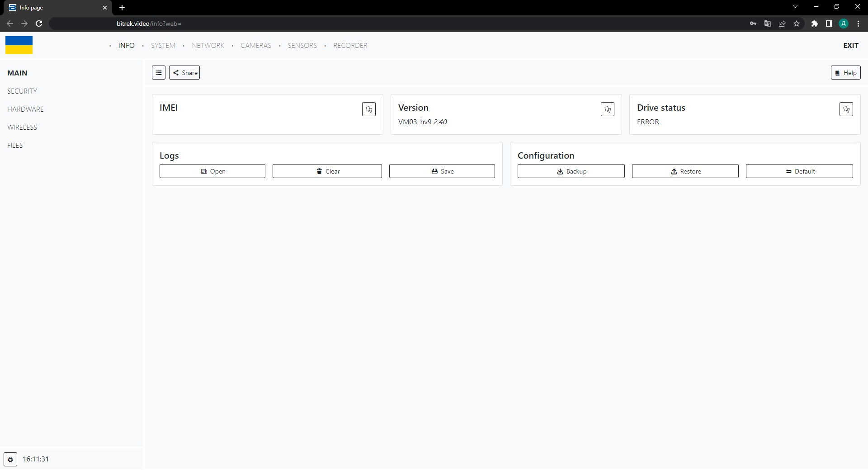Click the copy icon in IMEI card
This screenshot has width=868, height=470.
point(368,109)
